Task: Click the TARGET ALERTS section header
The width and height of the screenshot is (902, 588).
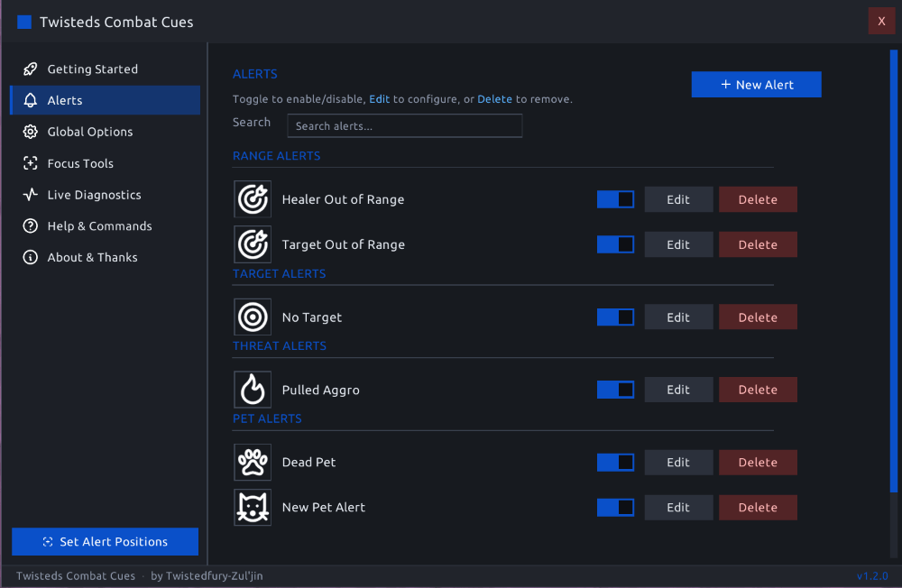Action: pyautogui.click(x=279, y=274)
